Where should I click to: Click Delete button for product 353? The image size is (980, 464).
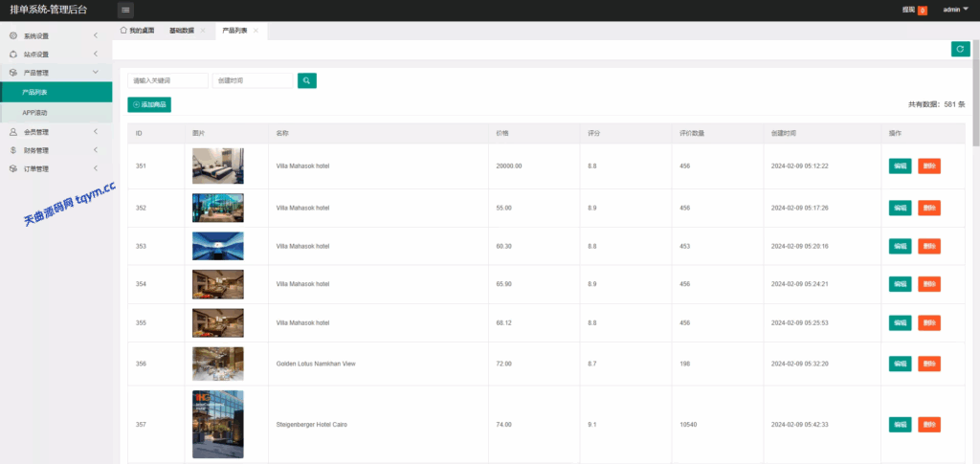pos(929,246)
